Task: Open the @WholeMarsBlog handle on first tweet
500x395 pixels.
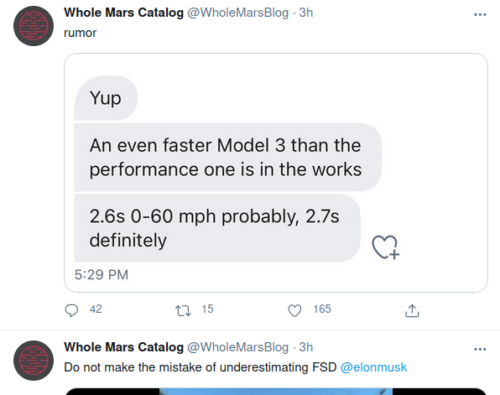Action: [238, 13]
